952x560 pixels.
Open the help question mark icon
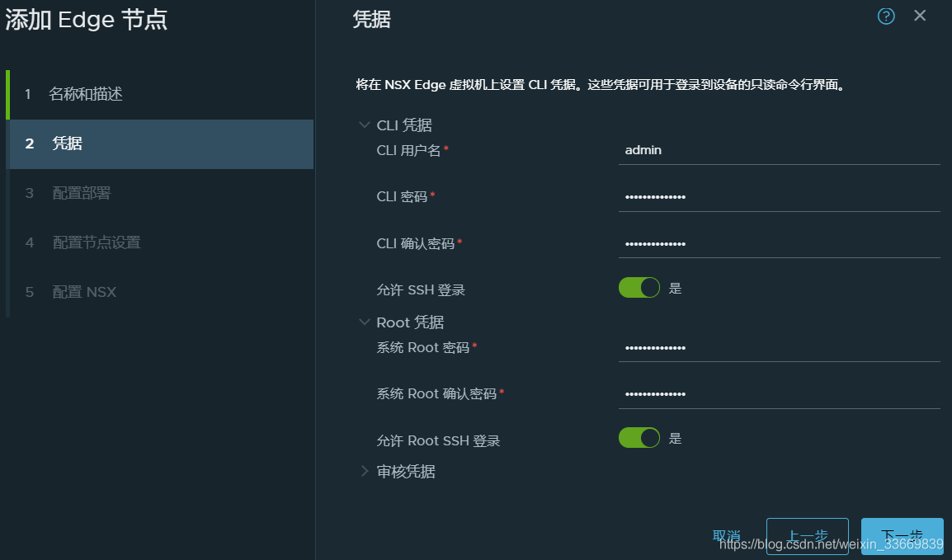[x=886, y=16]
